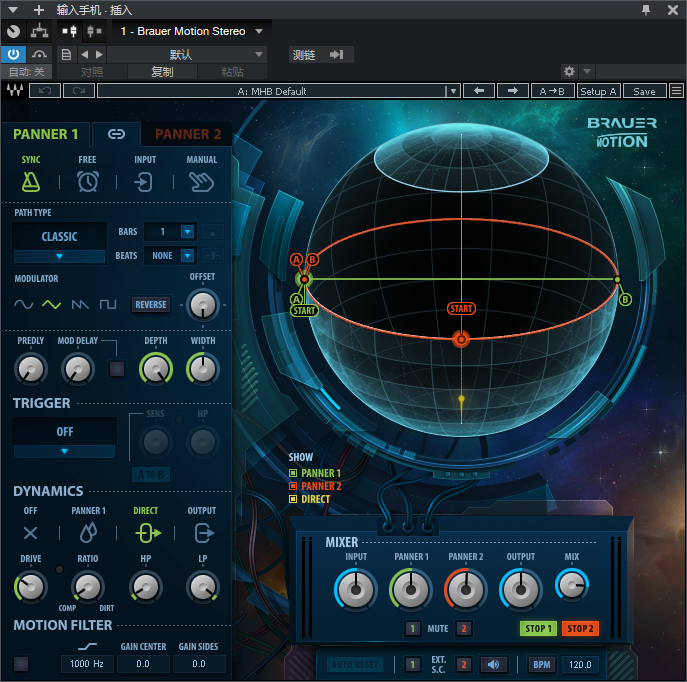
Task: Choose the sine wave modulator shape
Action: pos(24,304)
